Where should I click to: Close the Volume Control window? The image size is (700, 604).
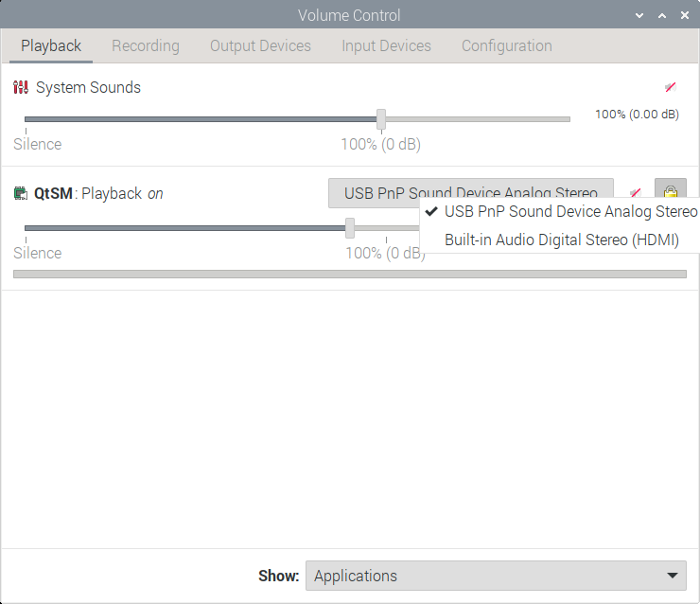[684, 16]
